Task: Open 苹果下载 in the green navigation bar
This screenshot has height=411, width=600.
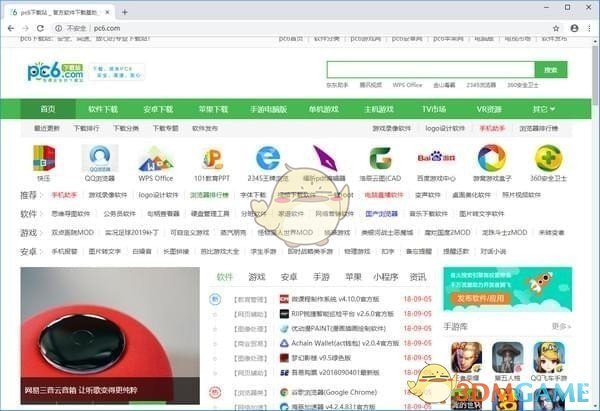Action: tap(213, 109)
